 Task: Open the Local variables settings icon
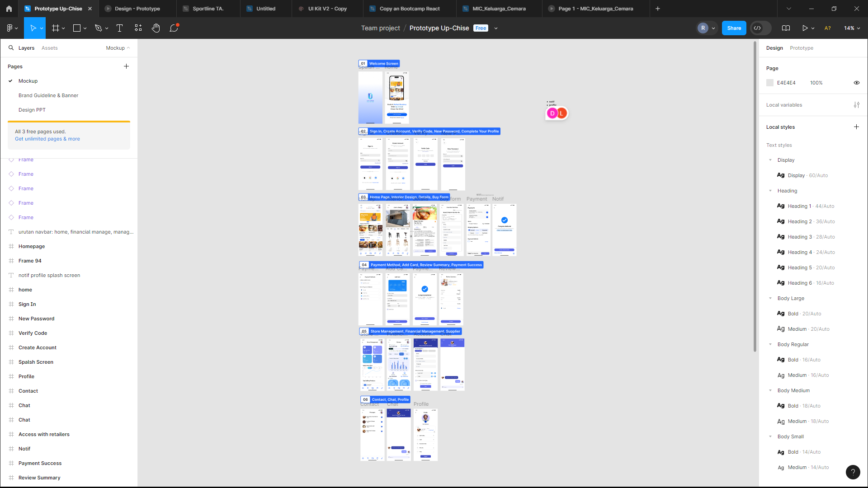[x=856, y=105]
